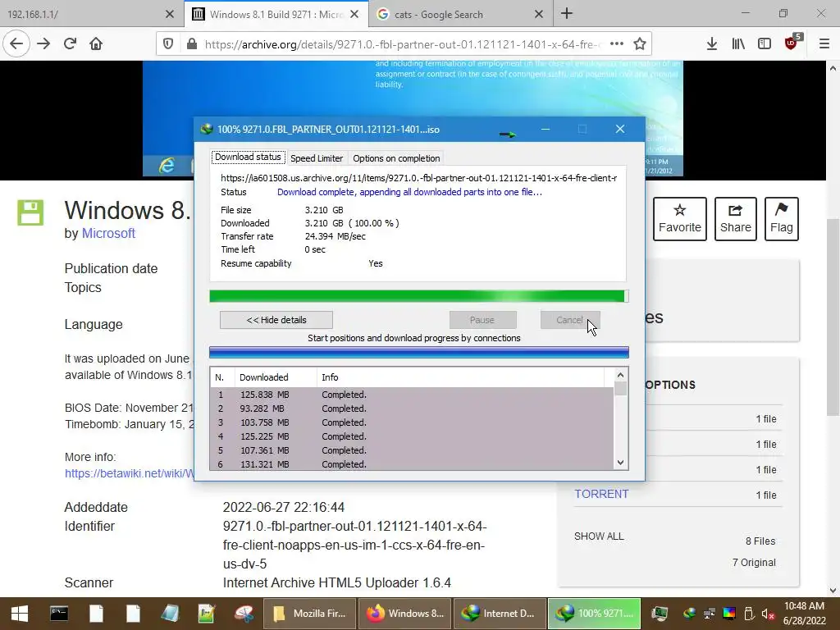Screen dimensions: 840x630
Task: Go back in Firefox history
Action: pyautogui.click(x=16, y=44)
